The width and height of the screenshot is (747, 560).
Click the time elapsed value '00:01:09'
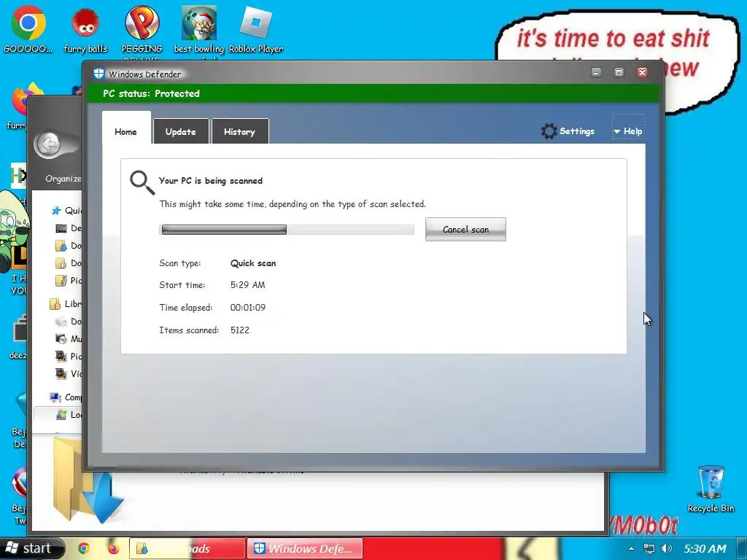point(248,307)
